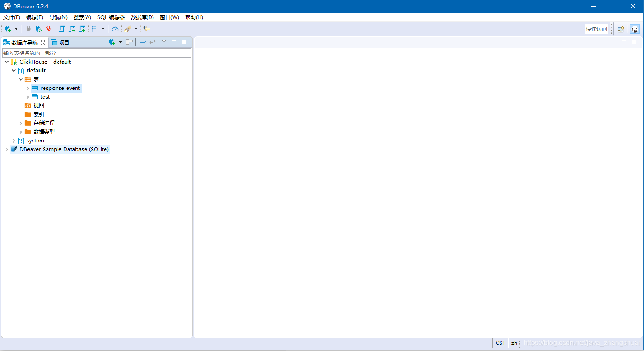Select the 视图 views folder
This screenshot has height=351, width=644.
point(39,106)
